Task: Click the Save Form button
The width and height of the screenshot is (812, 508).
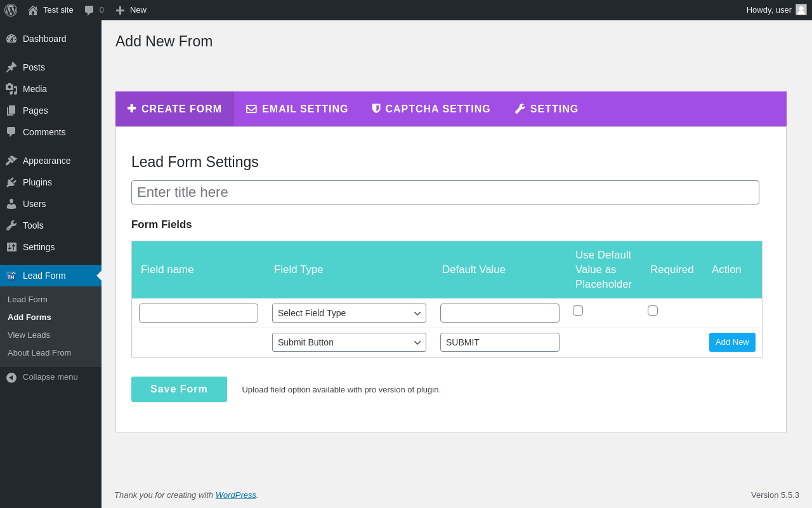Action: click(x=179, y=389)
